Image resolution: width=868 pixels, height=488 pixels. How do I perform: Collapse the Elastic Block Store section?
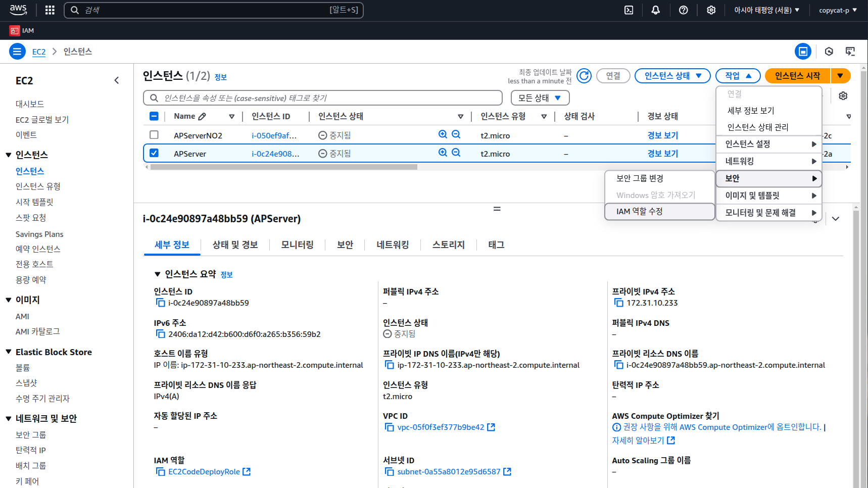9,352
